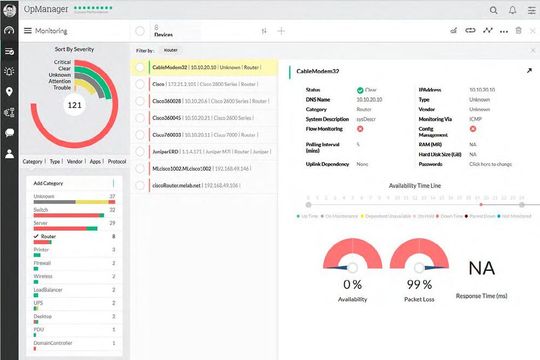The width and height of the screenshot is (540, 360).
Task: Open the dashboard gauge icon in sidebar
Action: [9, 31]
